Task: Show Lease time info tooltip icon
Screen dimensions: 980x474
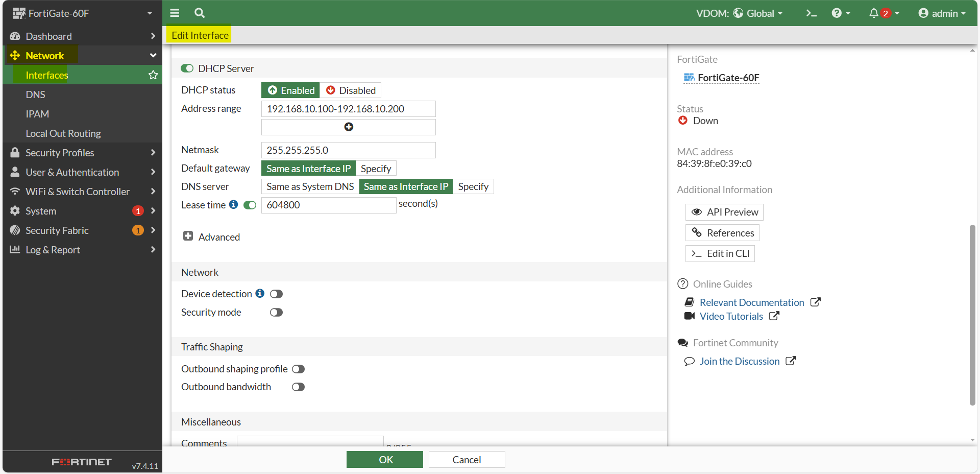Action: point(233,204)
